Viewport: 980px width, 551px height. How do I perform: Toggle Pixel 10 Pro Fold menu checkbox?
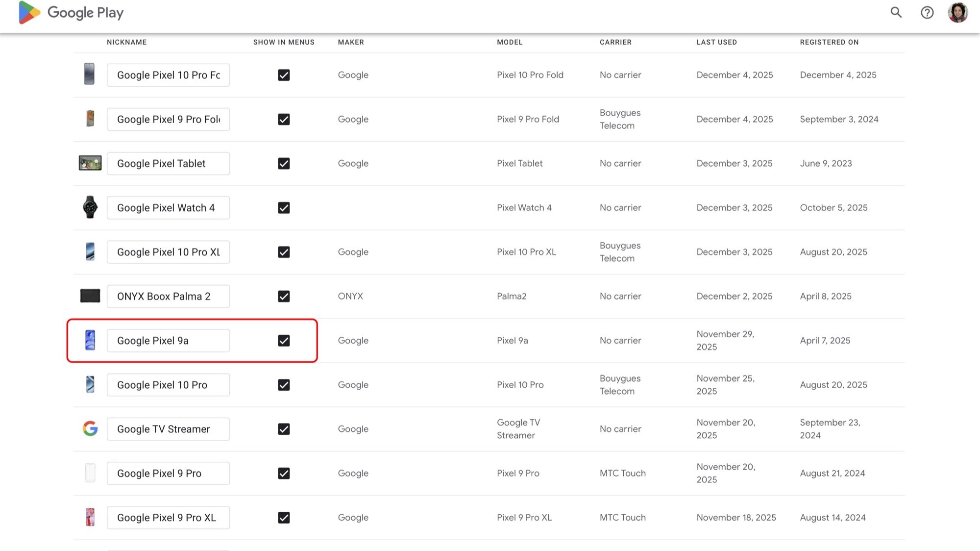[284, 75]
